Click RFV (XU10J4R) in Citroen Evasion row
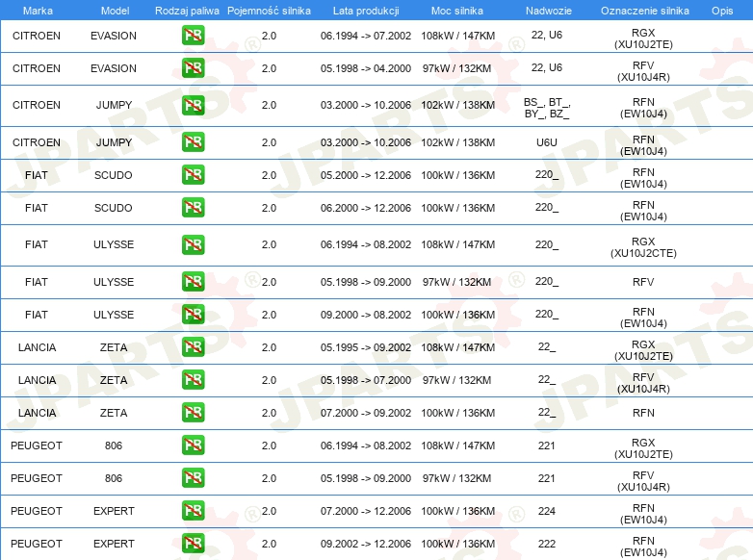753x560 pixels. point(643,71)
